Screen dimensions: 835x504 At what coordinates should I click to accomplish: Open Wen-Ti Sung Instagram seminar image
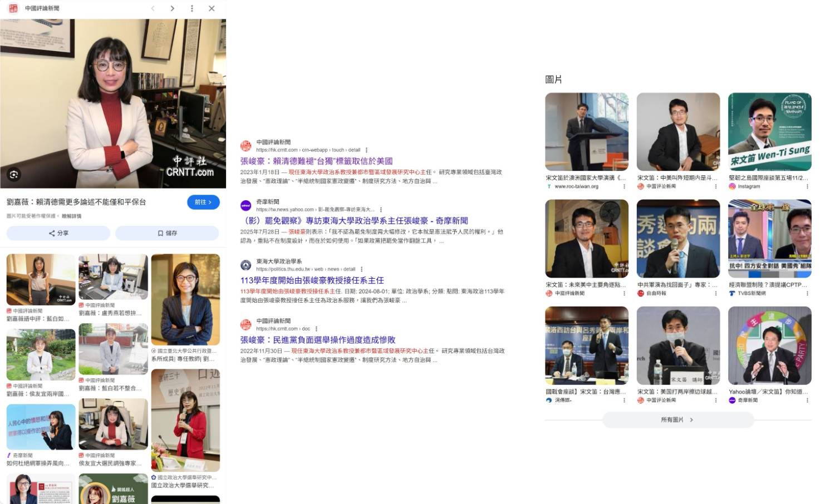pos(770,132)
